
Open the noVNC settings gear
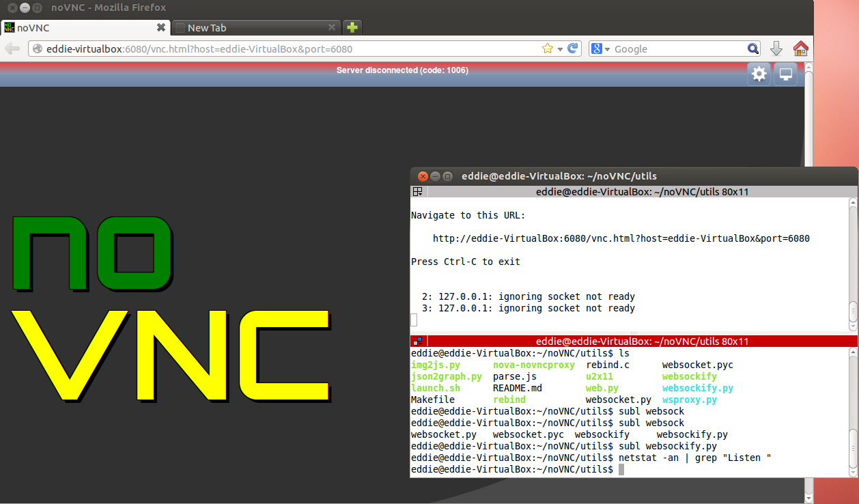click(759, 74)
